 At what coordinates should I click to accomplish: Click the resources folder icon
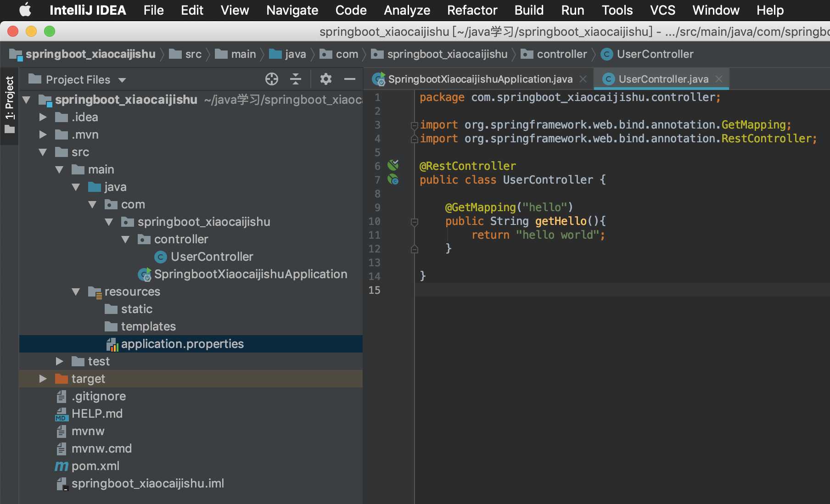tap(95, 292)
